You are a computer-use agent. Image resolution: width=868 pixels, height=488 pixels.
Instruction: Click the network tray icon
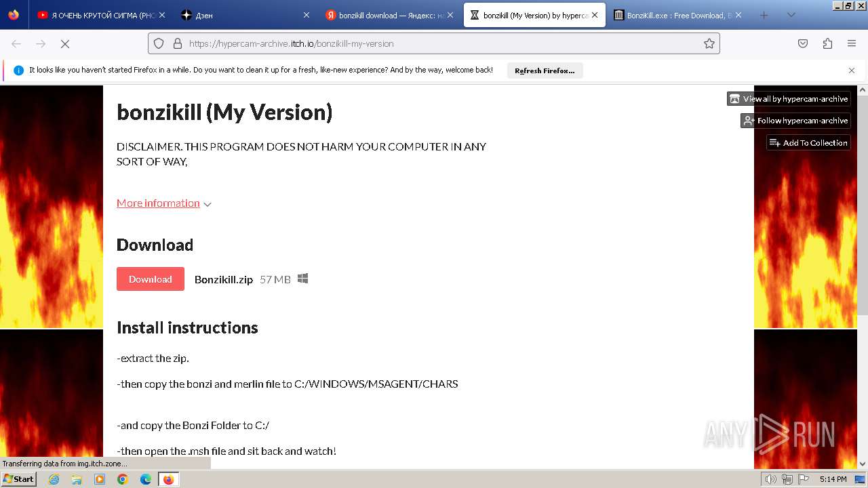click(787, 479)
